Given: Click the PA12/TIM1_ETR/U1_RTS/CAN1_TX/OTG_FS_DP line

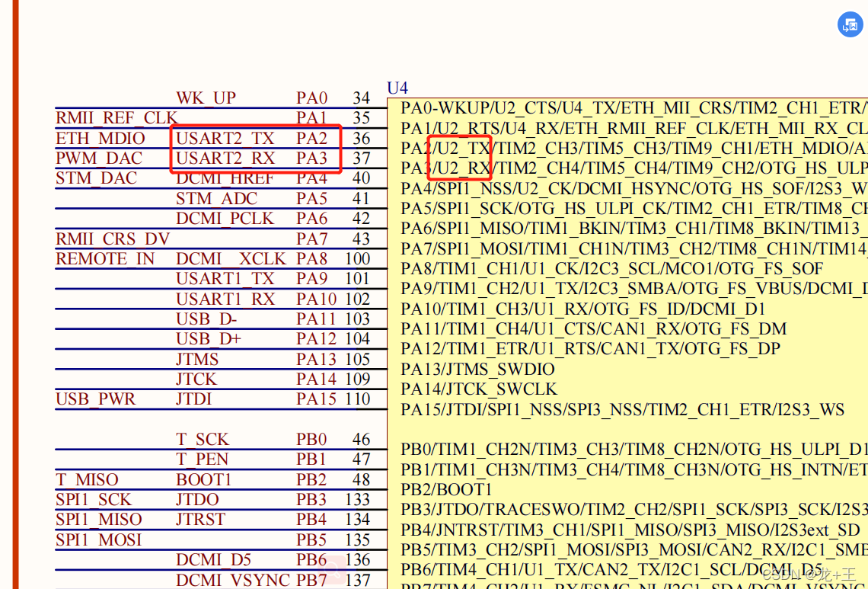Looking at the screenshot, I should tap(591, 349).
